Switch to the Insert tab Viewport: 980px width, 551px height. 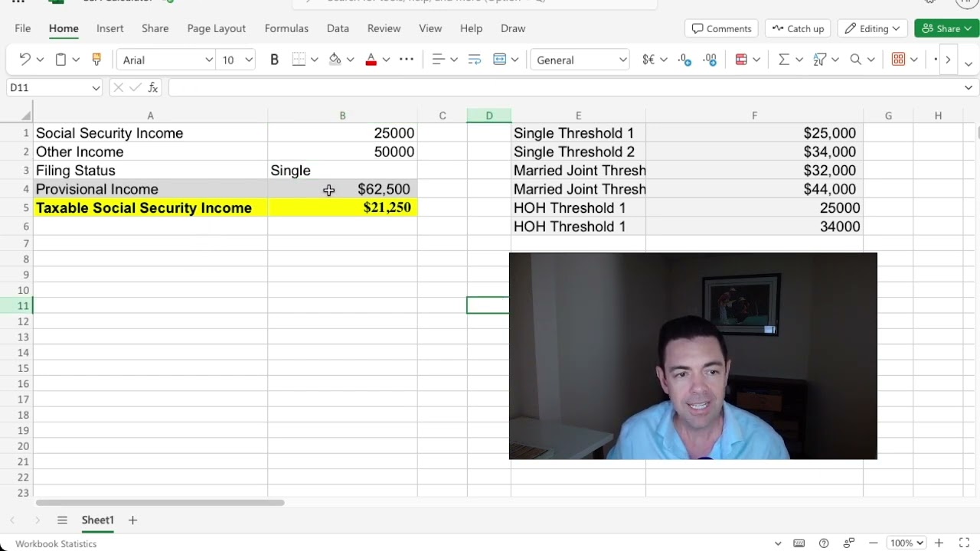coord(109,28)
